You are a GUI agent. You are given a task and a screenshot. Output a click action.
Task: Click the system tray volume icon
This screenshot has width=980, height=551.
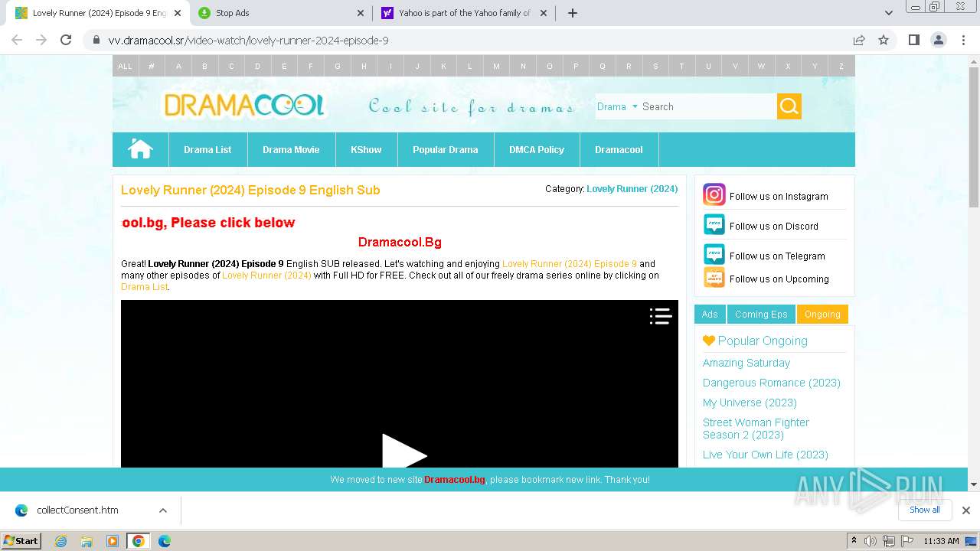[871, 541]
